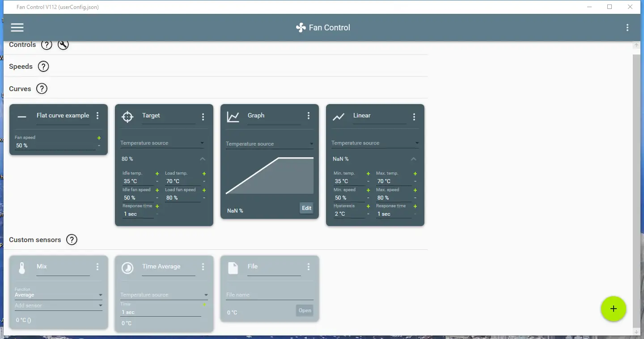Collapse the Linear card details chevron
The width and height of the screenshot is (644, 339).
[414, 159]
